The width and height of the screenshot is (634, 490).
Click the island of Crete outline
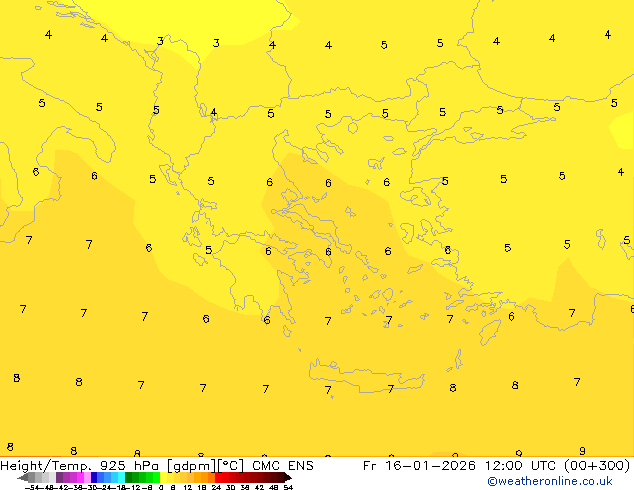tap(366, 376)
